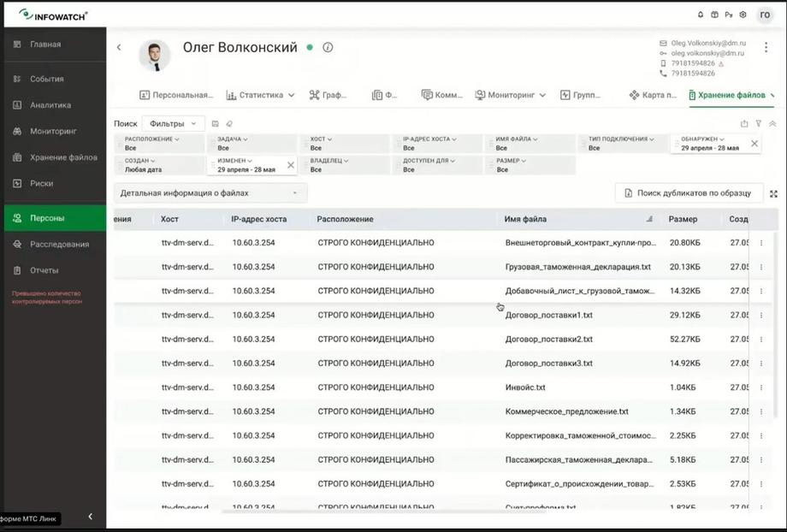Expand table to fullscreen icon
This screenshot has height=532, width=787.
coord(773,194)
